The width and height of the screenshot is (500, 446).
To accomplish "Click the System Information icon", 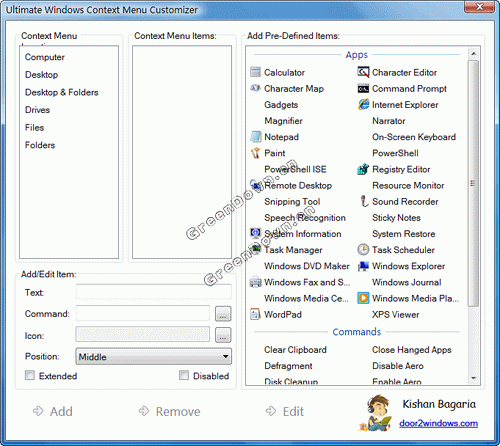I will pos(255,233).
